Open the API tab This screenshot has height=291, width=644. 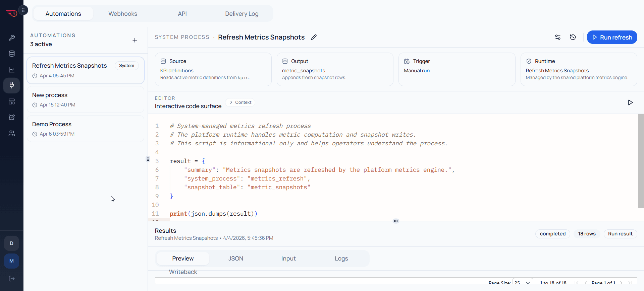(182, 14)
